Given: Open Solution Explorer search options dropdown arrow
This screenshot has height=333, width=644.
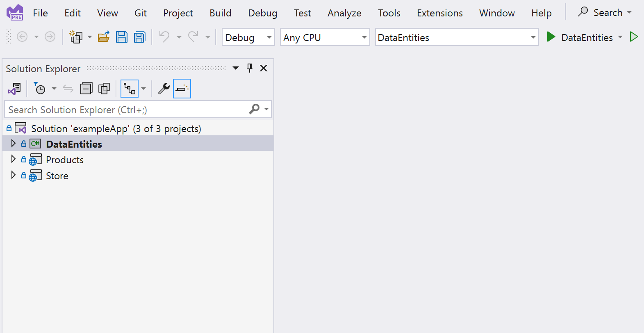Looking at the screenshot, I should [x=266, y=109].
